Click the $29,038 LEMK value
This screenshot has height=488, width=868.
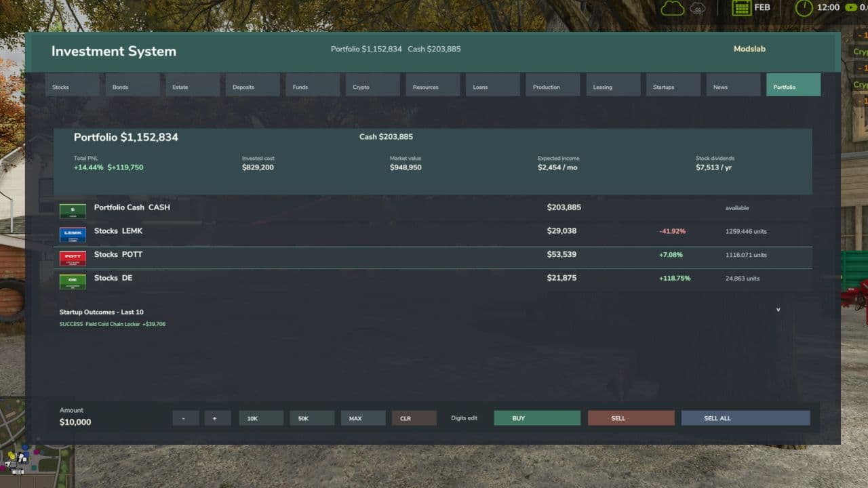pyautogui.click(x=561, y=231)
